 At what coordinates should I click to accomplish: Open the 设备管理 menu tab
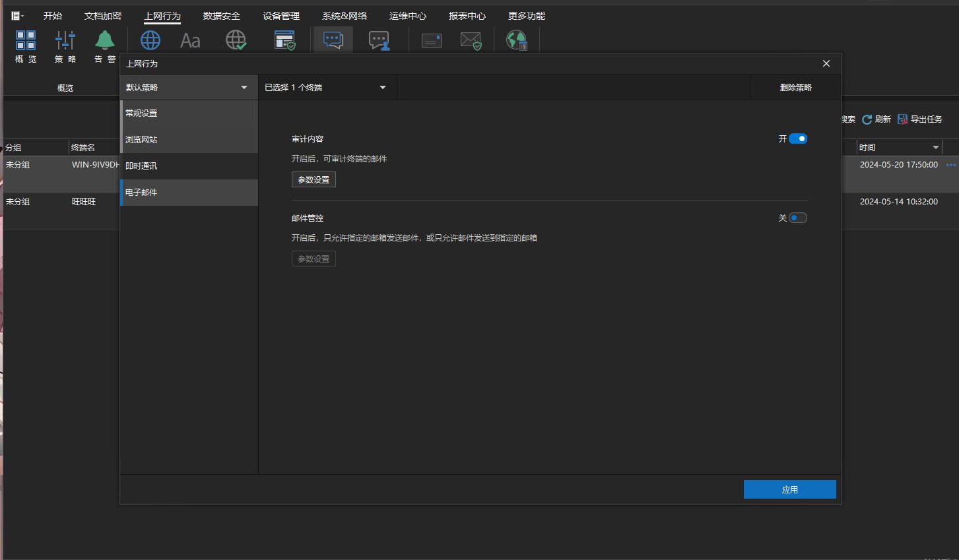coord(281,16)
